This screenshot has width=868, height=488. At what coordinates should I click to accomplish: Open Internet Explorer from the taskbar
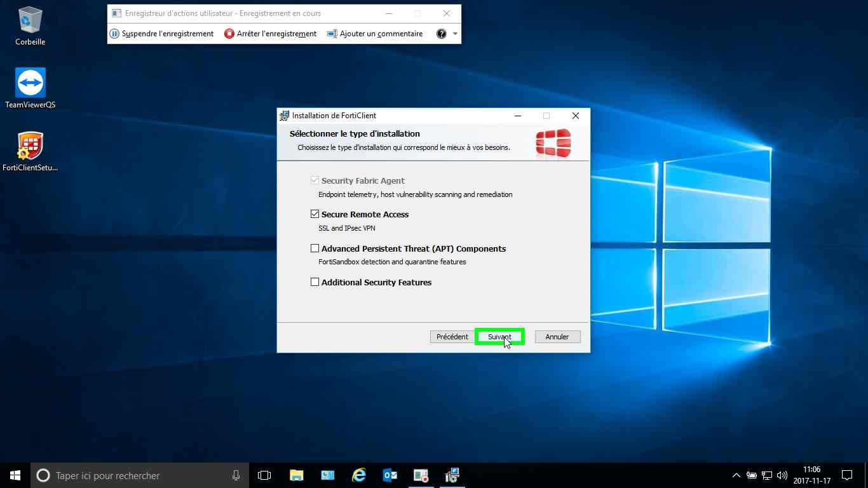(359, 475)
